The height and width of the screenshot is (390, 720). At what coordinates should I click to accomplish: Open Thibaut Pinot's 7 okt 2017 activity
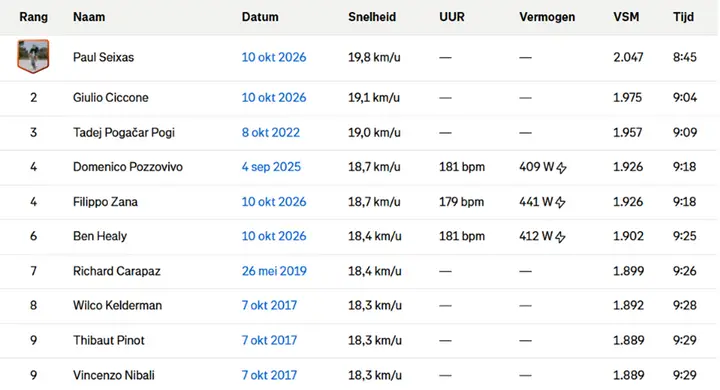(x=269, y=340)
